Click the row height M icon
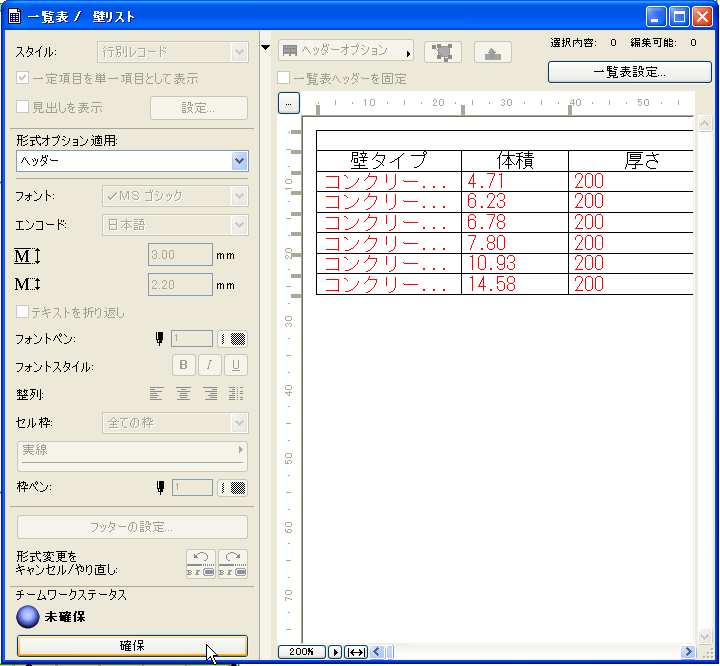Viewport: 720px width, 666px height. (27, 256)
